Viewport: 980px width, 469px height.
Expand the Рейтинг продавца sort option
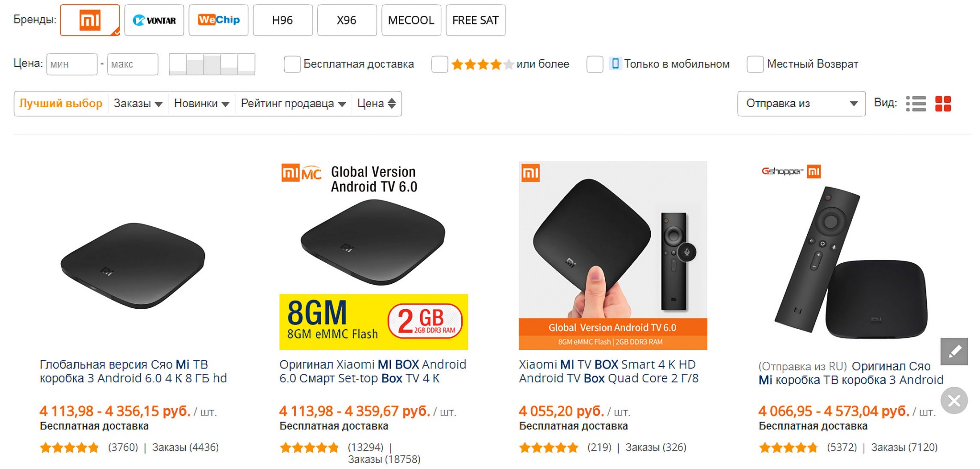point(293,103)
